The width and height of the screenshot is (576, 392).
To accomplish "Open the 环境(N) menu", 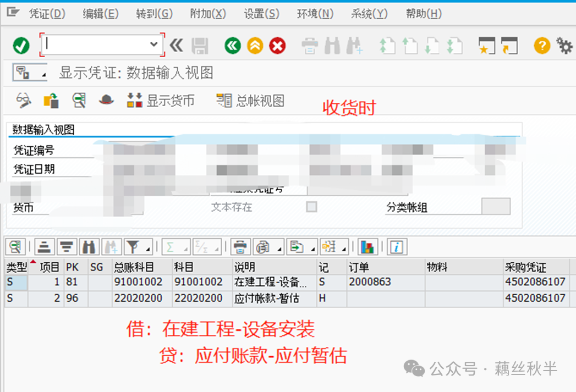I will (x=315, y=14).
